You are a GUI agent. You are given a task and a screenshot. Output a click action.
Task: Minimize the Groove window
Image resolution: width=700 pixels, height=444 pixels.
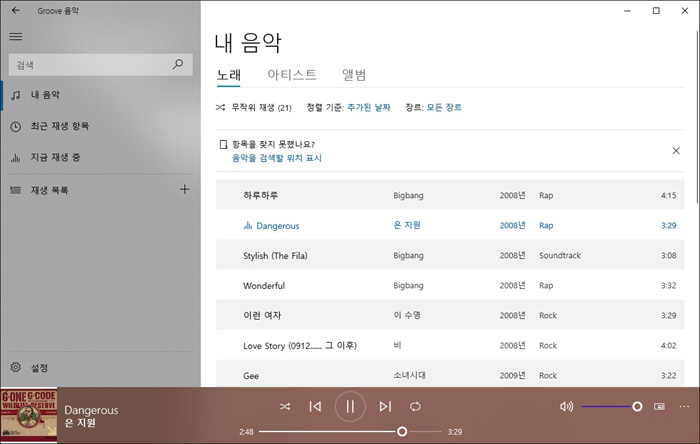pos(627,11)
